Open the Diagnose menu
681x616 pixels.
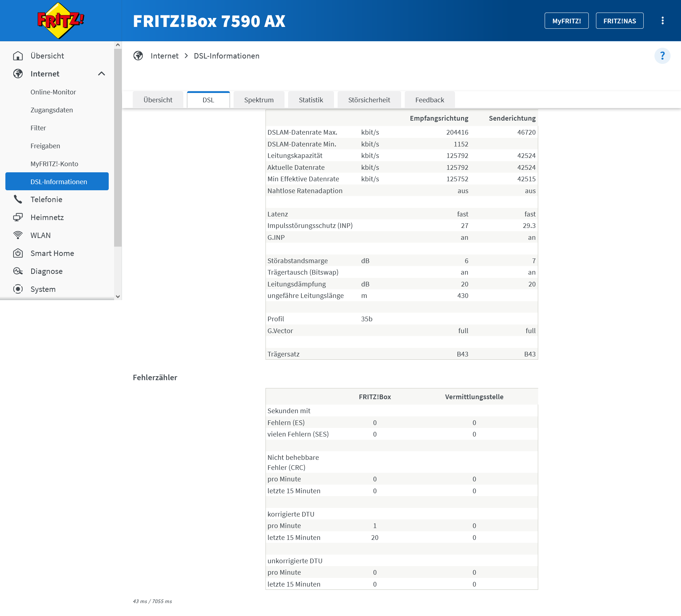[46, 271]
